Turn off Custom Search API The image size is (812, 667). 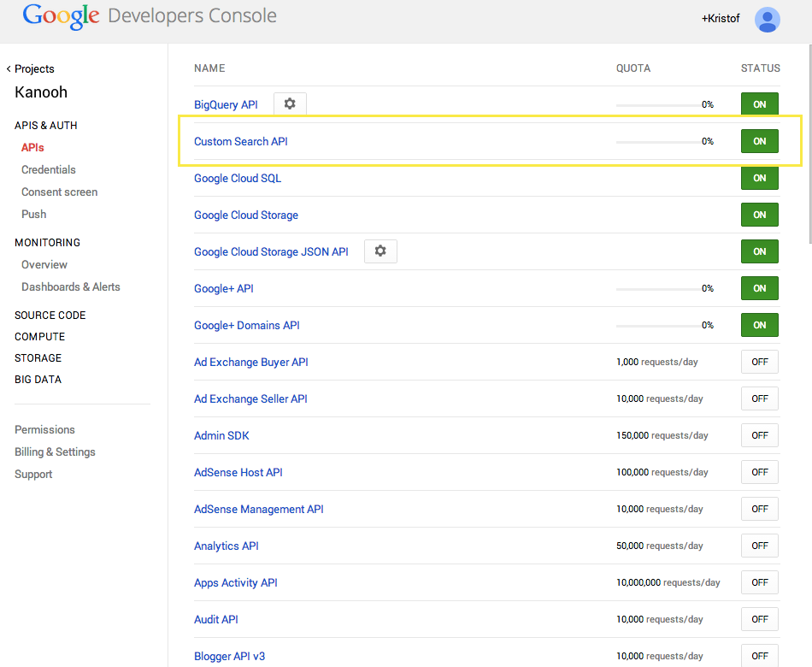pyautogui.click(x=760, y=141)
